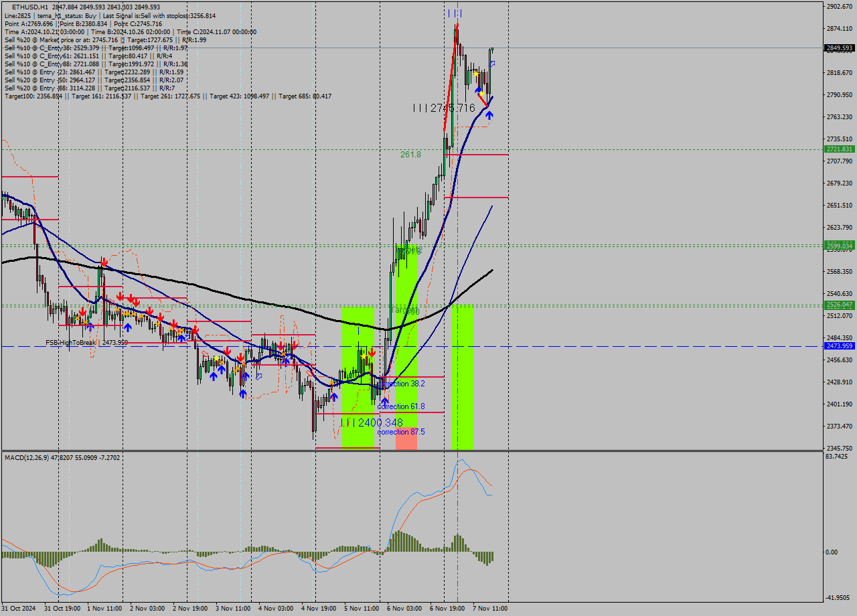Click the 2401.190 price axis value
Image resolution: width=857 pixels, height=616 pixels.
(x=839, y=404)
